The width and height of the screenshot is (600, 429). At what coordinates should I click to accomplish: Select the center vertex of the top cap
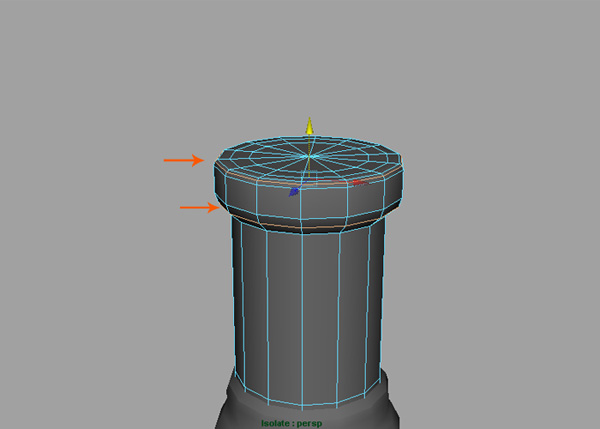[310, 156]
